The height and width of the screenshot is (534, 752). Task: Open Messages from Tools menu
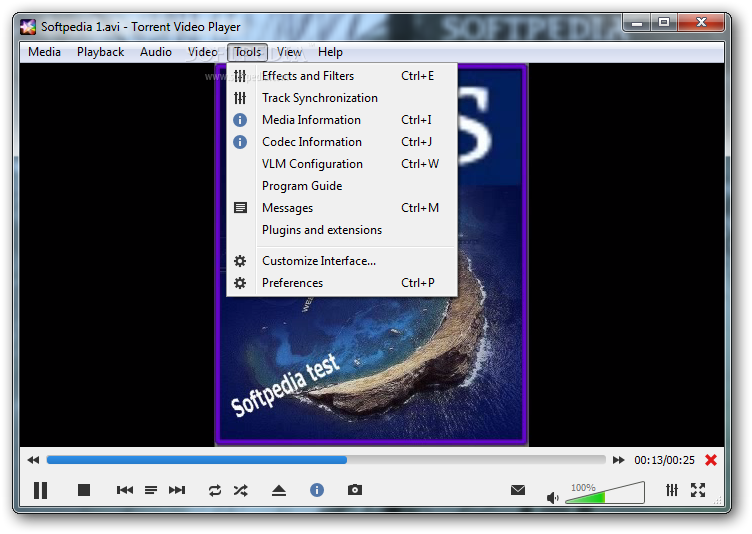coord(341,208)
